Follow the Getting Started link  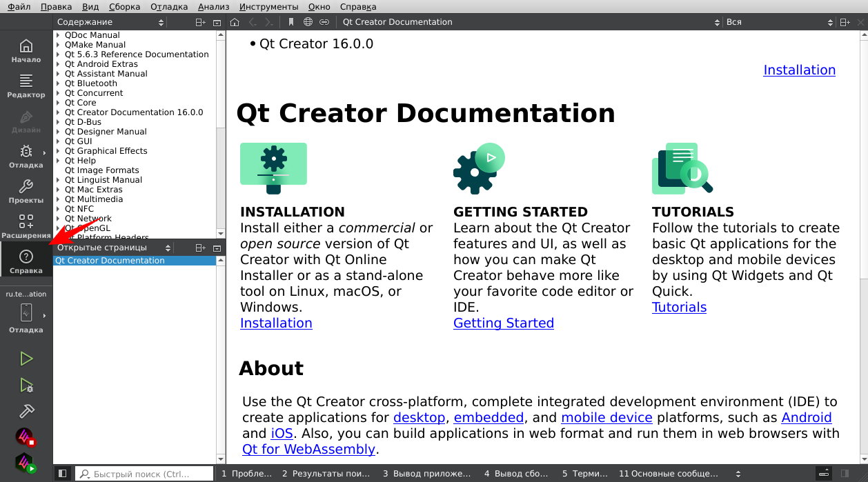click(x=504, y=323)
